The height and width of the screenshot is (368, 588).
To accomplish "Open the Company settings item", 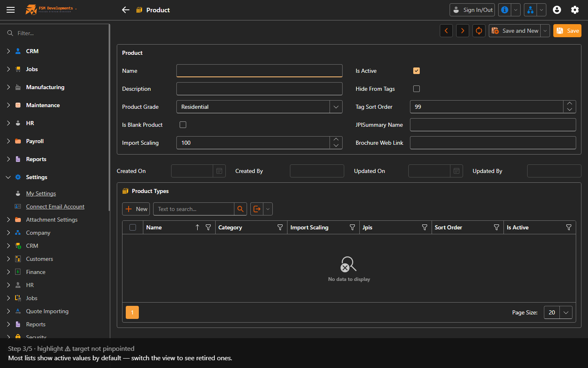I will point(38,233).
